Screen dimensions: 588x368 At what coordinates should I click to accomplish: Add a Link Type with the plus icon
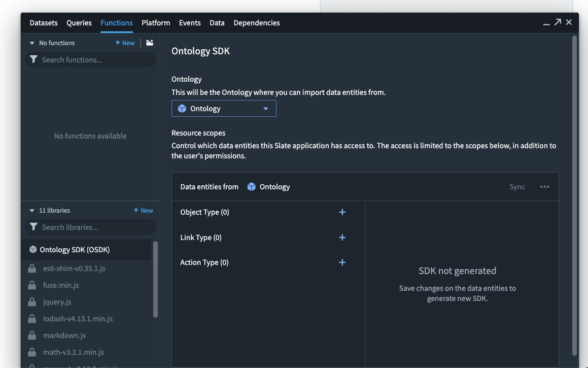(x=342, y=238)
